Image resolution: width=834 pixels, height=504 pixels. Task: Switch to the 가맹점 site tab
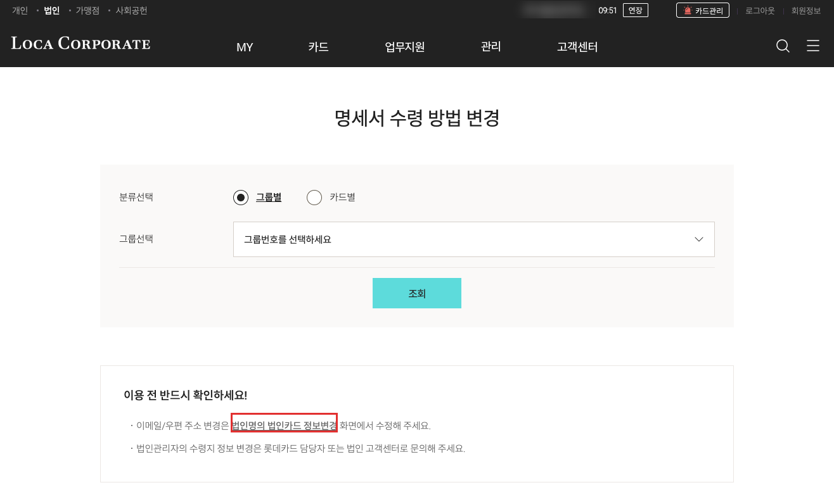87,11
